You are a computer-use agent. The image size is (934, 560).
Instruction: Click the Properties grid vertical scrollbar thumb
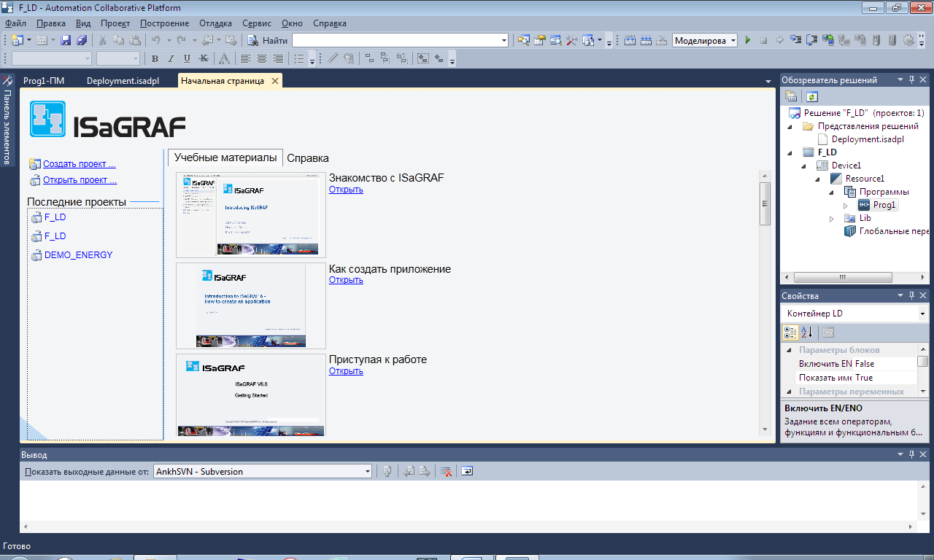tap(922, 361)
